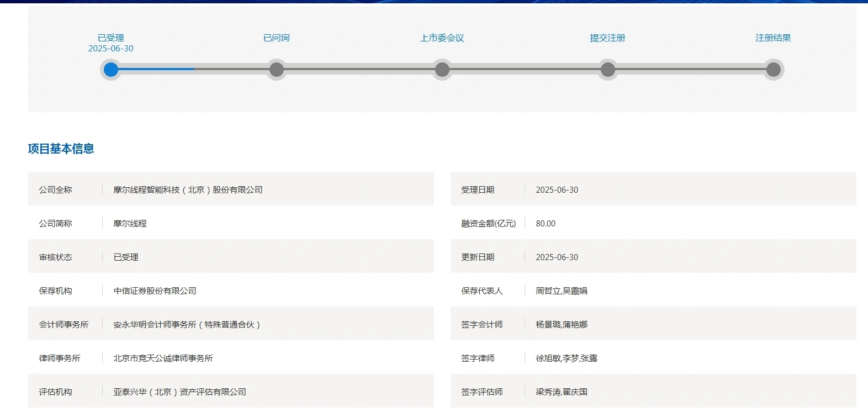Click the 已问询 progress step circle
Image resolution: width=868 pixels, height=412 pixels.
coord(277,70)
